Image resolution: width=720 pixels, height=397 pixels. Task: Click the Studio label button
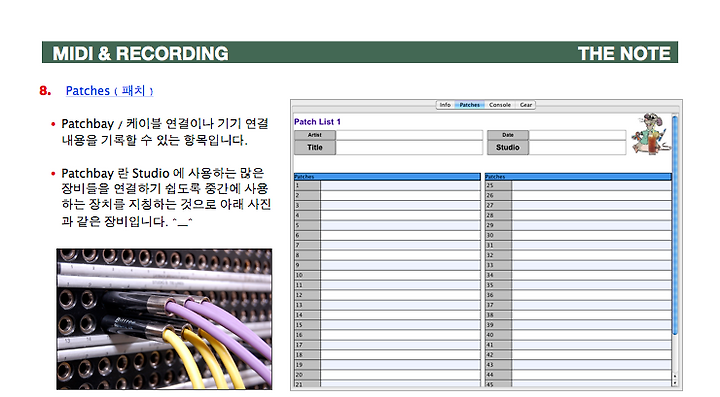pos(507,147)
